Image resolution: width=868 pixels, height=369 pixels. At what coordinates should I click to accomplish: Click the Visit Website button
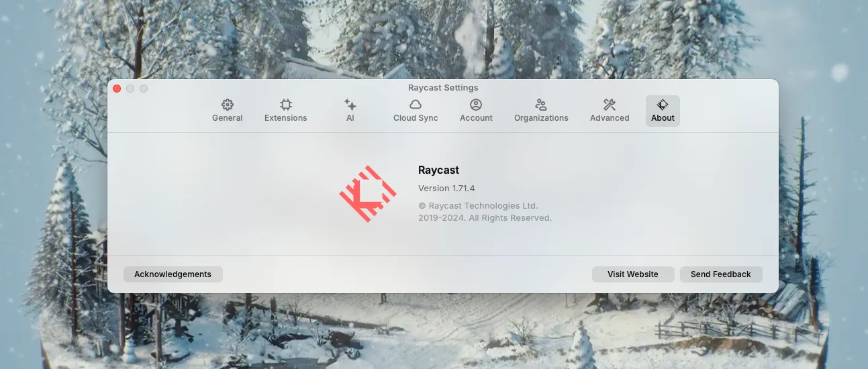coord(633,274)
